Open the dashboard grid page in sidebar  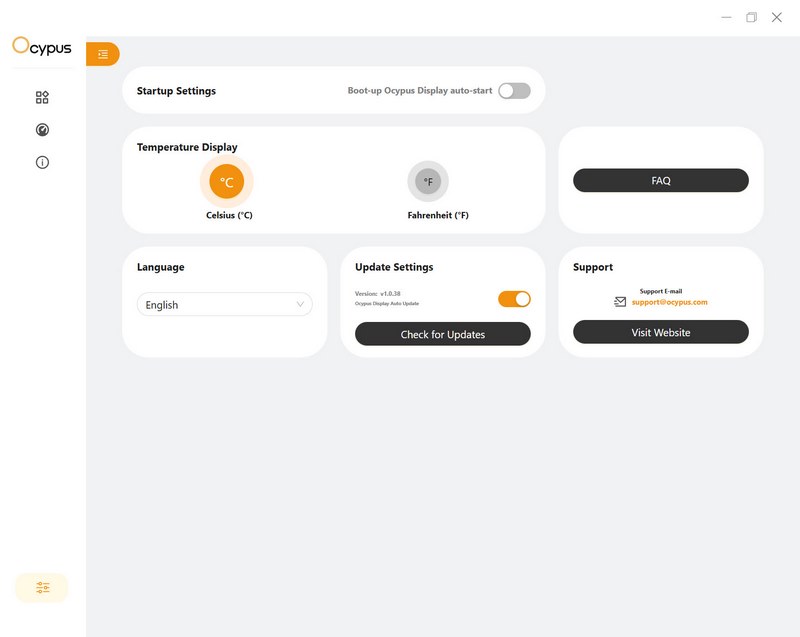[42, 98]
